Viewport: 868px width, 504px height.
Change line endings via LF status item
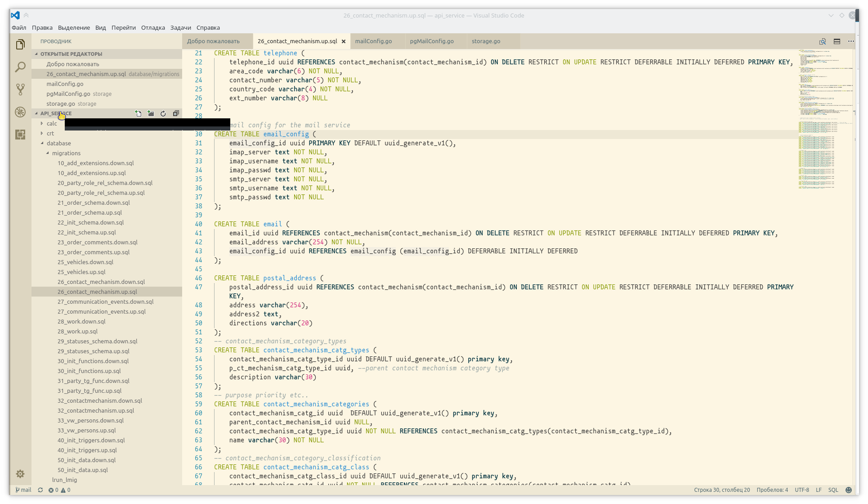[x=819, y=490]
